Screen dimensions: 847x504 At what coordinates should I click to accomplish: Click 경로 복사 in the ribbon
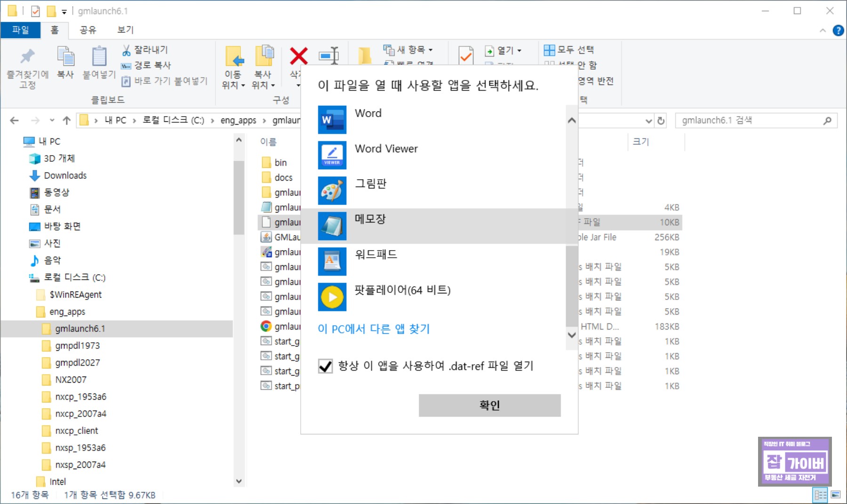(146, 65)
